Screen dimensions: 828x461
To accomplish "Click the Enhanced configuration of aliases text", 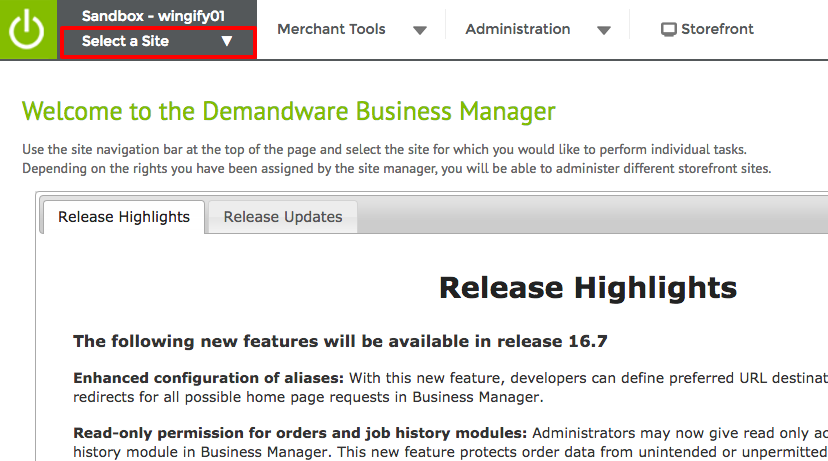I will pos(208,378).
